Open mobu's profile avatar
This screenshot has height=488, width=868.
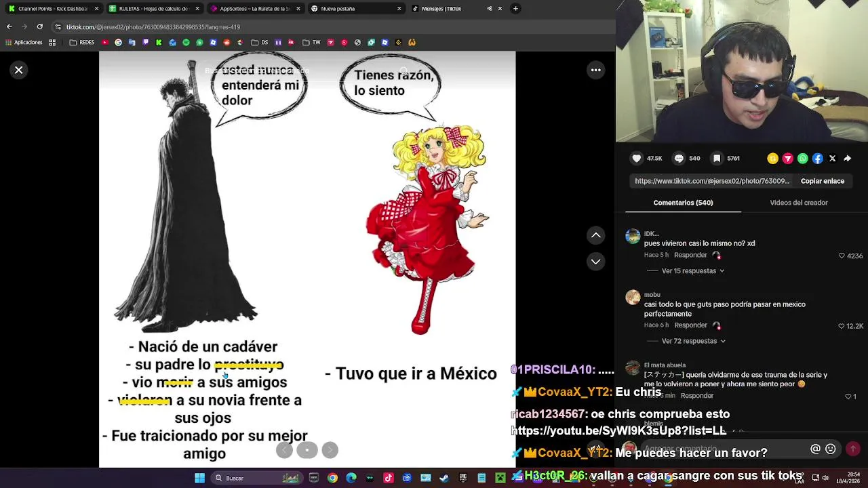point(633,298)
